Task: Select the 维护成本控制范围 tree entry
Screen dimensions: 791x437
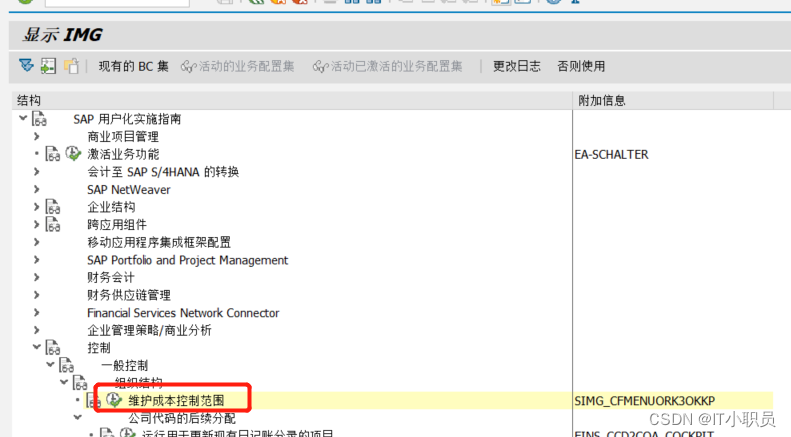Action: tap(176, 401)
